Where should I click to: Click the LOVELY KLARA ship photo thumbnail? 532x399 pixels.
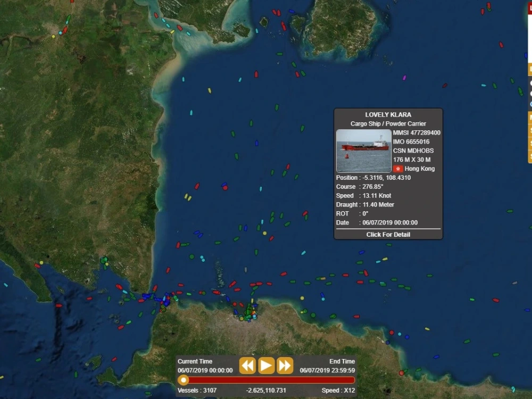[363, 150]
